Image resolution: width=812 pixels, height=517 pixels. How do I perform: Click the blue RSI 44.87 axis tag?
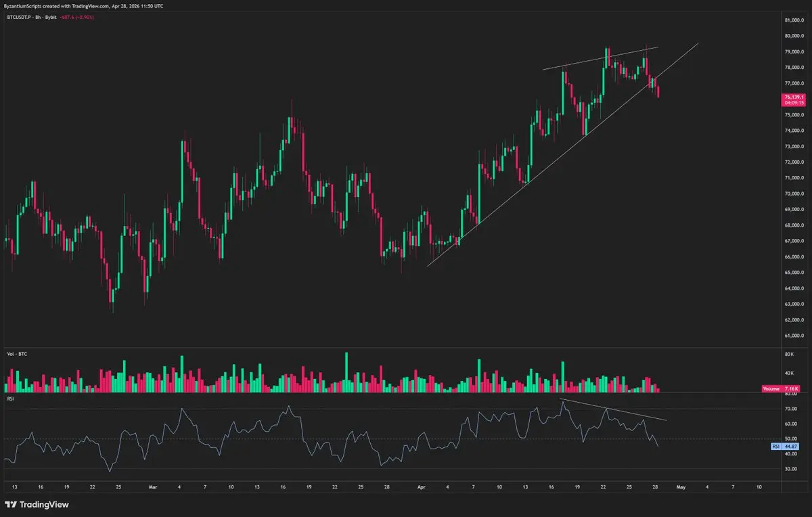(x=785, y=447)
